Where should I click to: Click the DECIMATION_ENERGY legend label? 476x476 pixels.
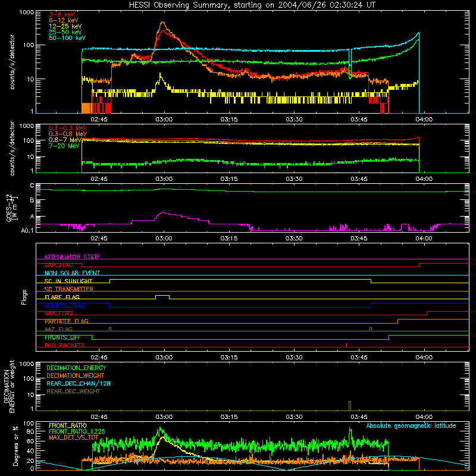[76, 368]
